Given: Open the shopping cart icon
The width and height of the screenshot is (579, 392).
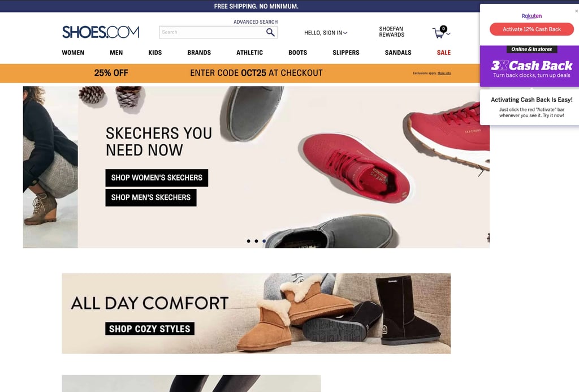Looking at the screenshot, I should (439, 32).
